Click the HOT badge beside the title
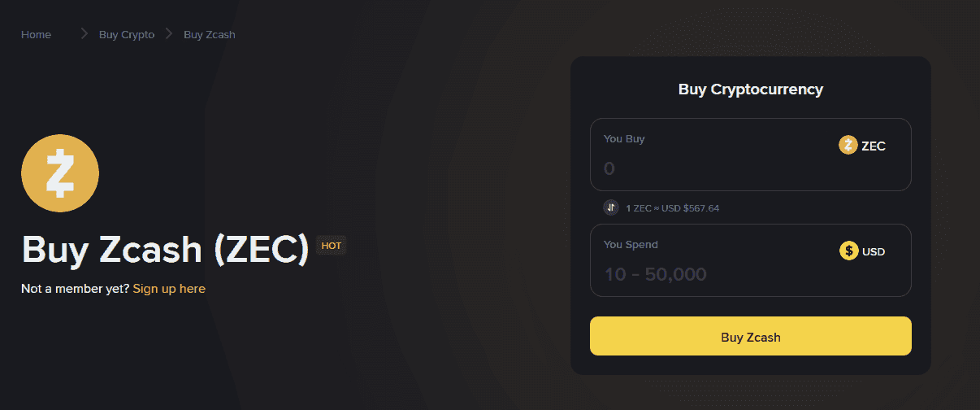Viewport: 980px width, 410px height. point(332,246)
